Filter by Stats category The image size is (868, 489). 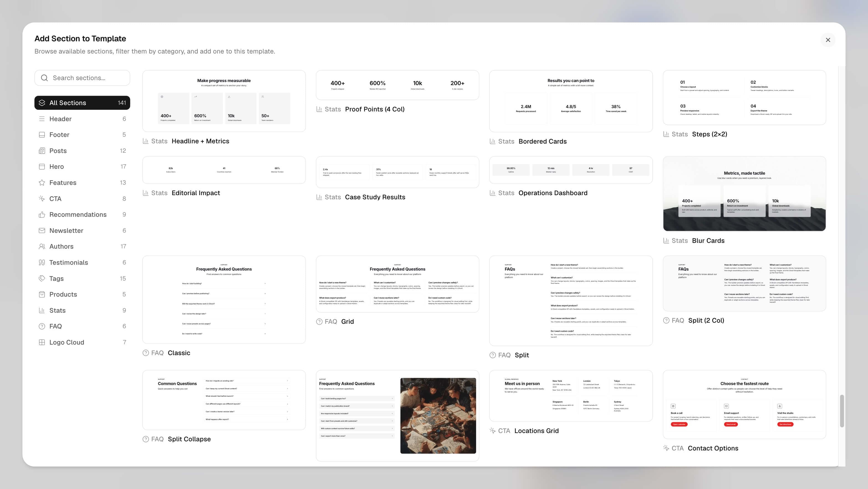[x=82, y=310]
